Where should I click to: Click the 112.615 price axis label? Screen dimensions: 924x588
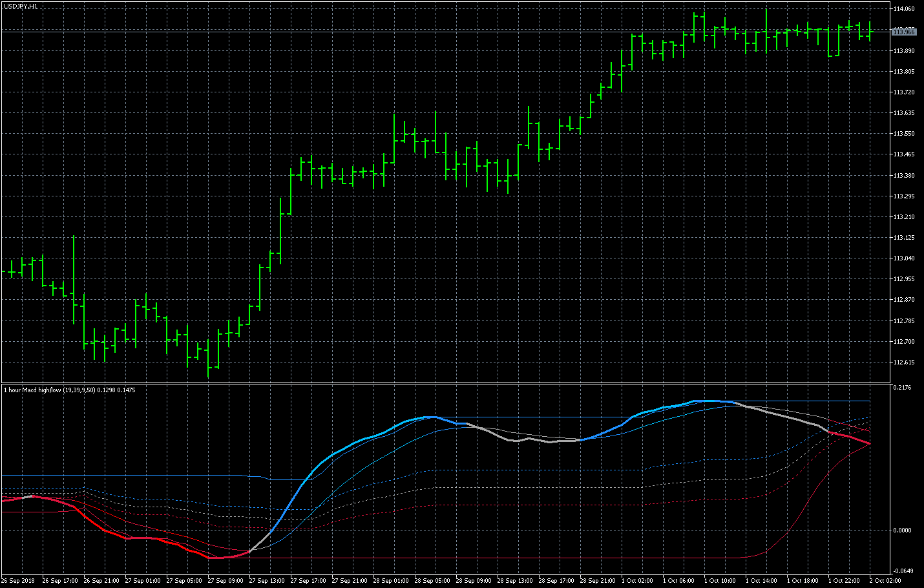(x=903, y=362)
